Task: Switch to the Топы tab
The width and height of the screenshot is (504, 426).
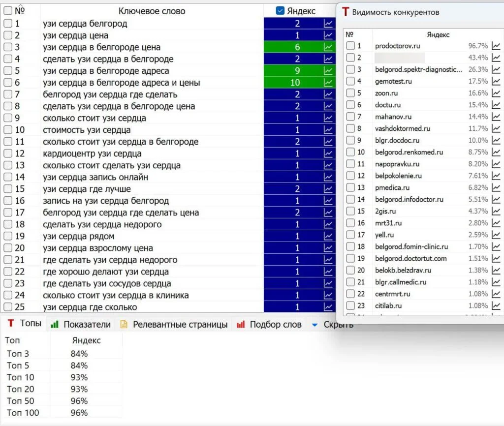Action: pyautogui.click(x=25, y=323)
